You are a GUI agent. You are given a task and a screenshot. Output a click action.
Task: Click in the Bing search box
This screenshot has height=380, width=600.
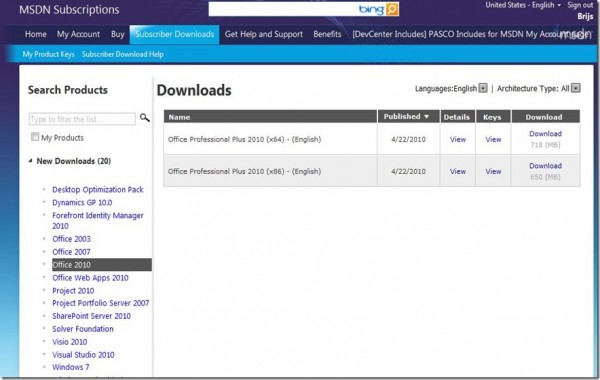(283, 9)
